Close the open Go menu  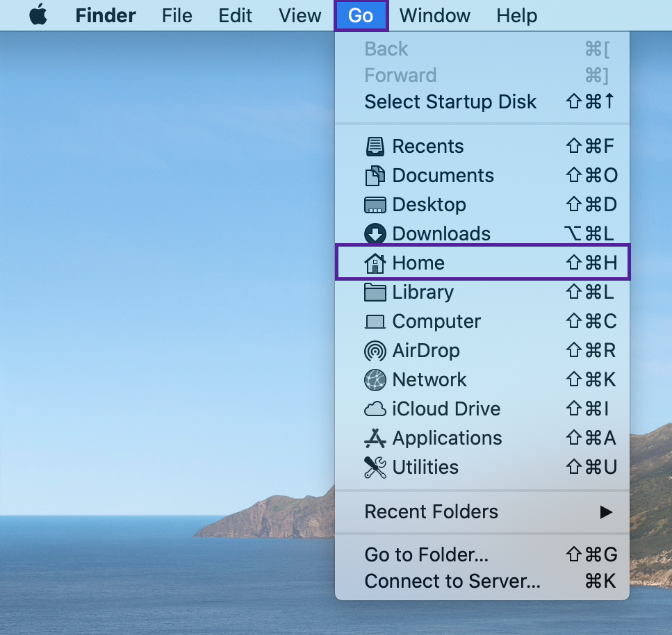tap(361, 15)
